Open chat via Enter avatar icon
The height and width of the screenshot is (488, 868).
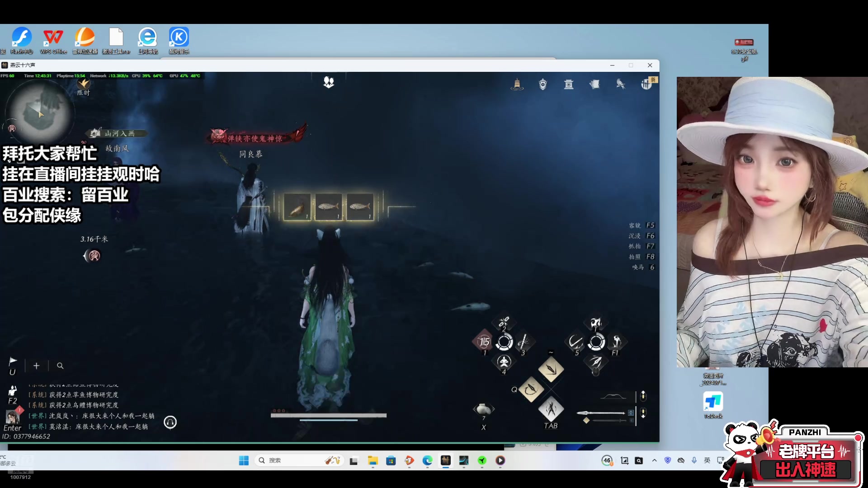click(13, 420)
